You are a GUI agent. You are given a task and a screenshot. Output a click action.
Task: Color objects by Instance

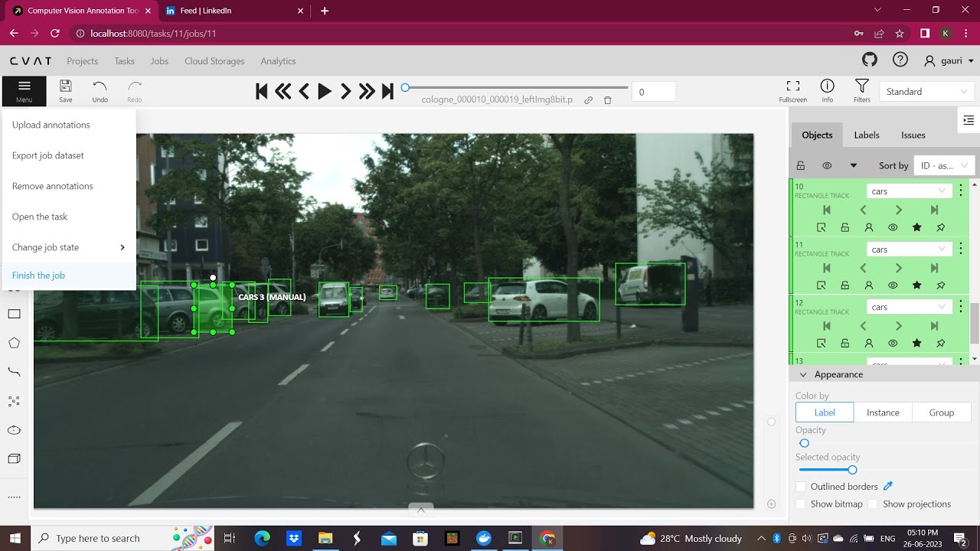coord(883,412)
